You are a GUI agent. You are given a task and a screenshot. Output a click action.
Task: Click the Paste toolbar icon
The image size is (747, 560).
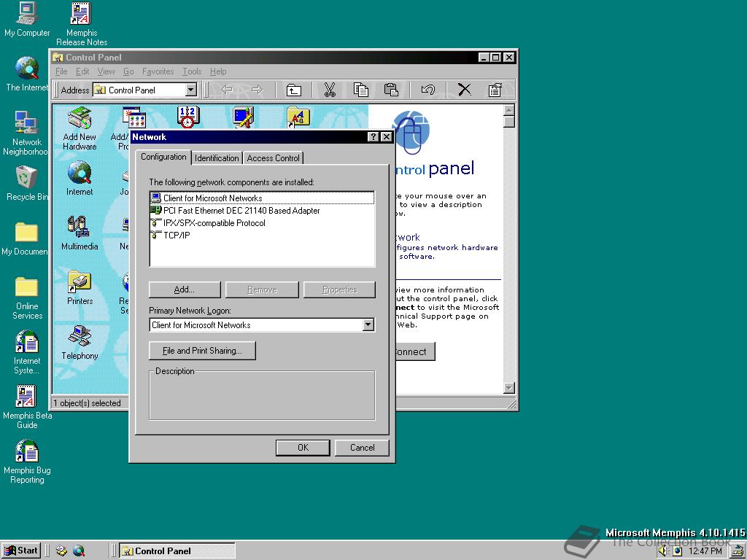click(391, 90)
